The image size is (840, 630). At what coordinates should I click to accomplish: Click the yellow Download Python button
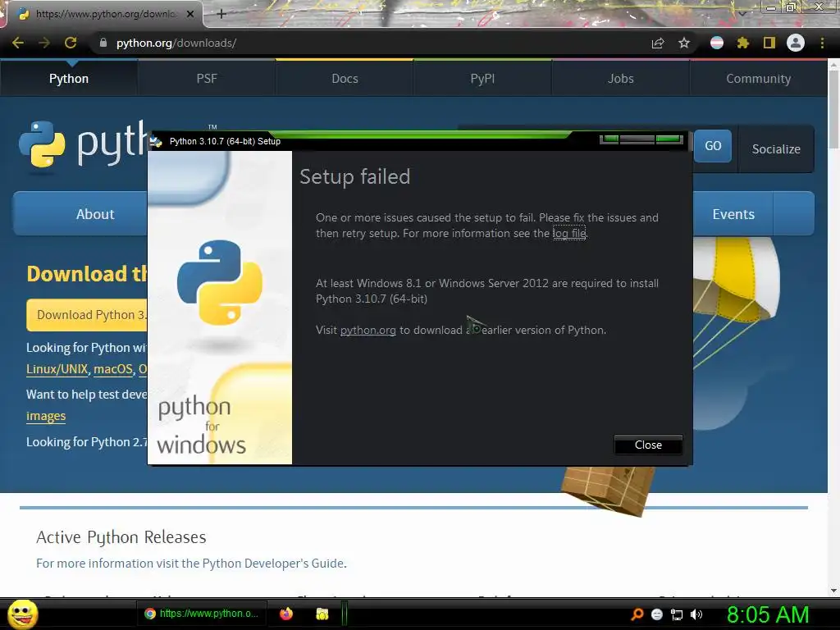pyautogui.click(x=87, y=314)
